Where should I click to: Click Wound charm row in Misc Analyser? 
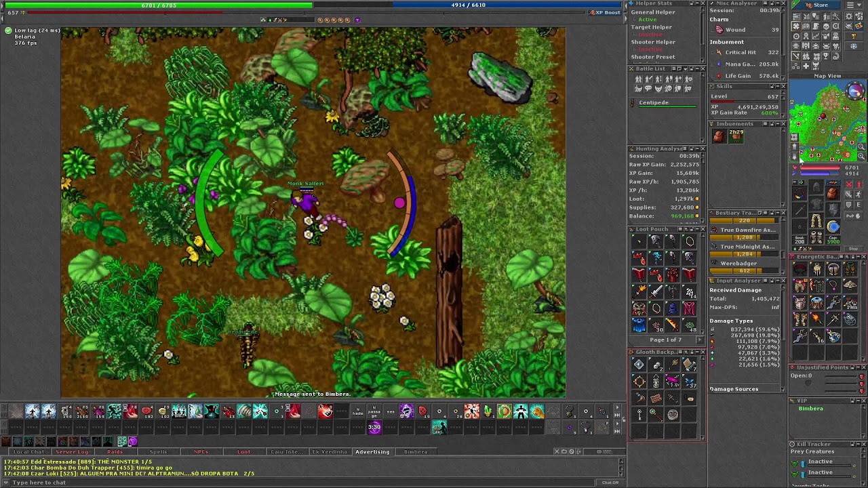click(747, 30)
